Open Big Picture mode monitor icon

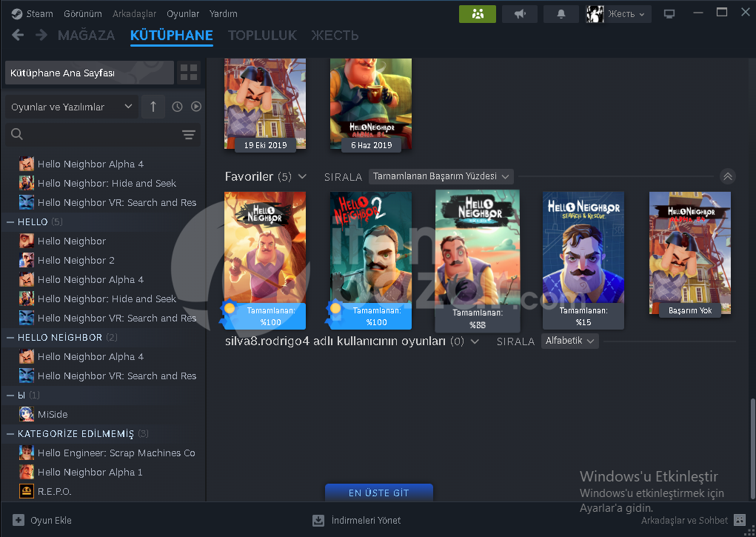pyautogui.click(x=669, y=14)
